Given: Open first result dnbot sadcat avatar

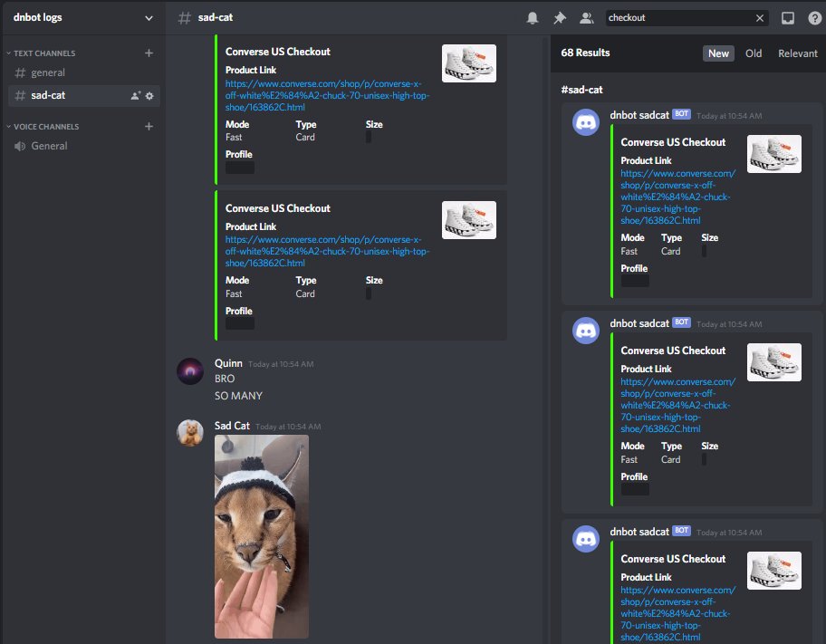Looking at the screenshot, I should click(586, 122).
